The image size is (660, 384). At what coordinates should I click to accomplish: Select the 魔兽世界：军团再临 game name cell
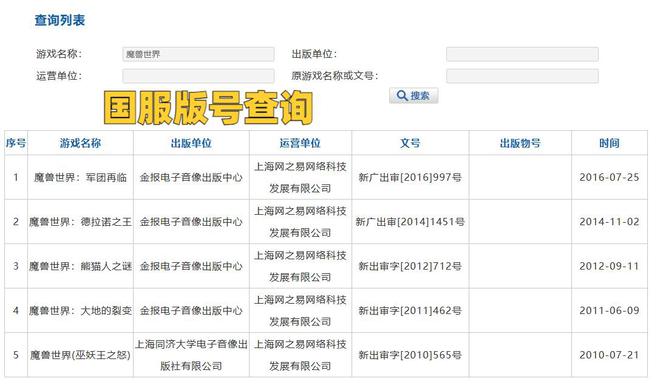click(80, 177)
